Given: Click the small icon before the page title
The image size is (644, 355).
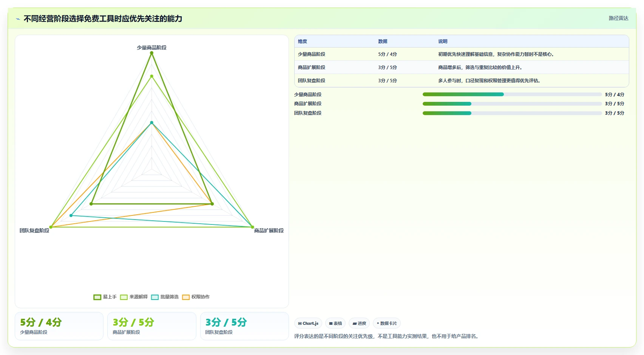Looking at the screenshot, I should (x=18, y=19).
